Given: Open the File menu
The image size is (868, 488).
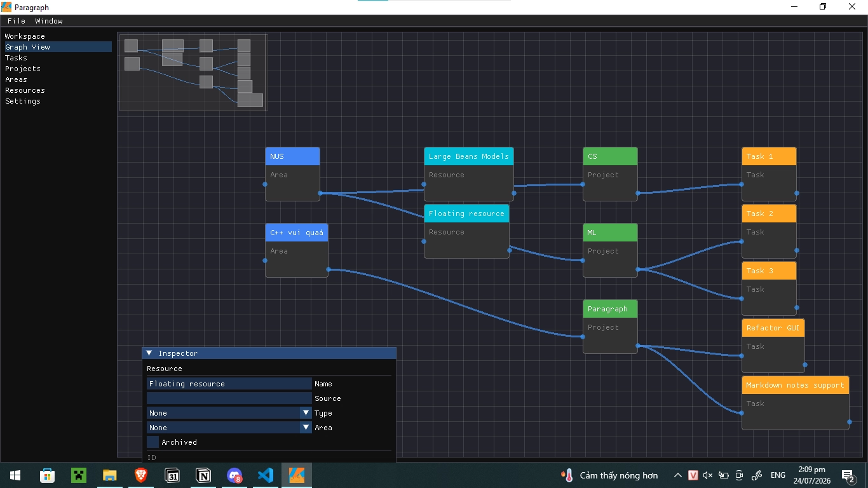Looking at the screenshot, I should [x=17, y=21].
